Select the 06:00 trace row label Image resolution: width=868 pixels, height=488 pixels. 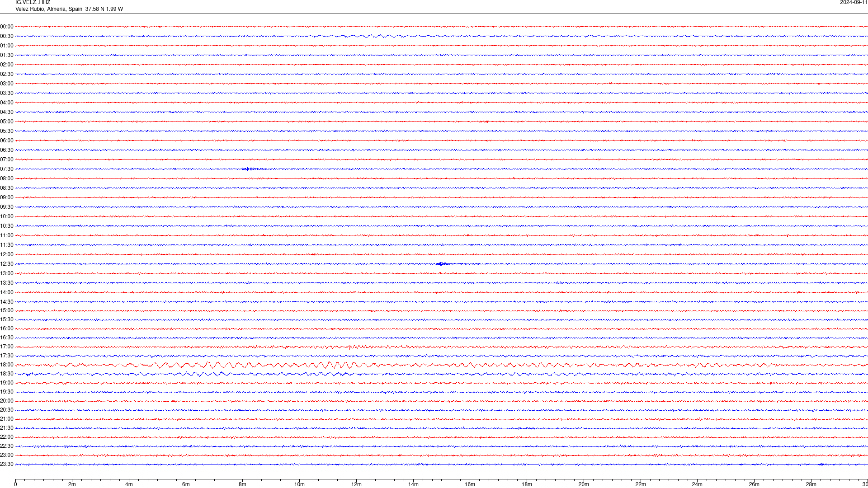point(7,141)
